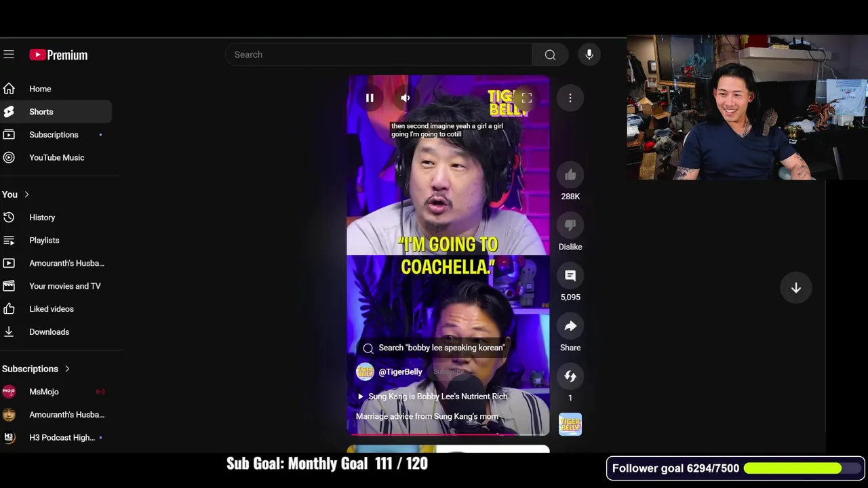Open Subscriptions in sidebar
The width and height of the screenshot is (868, 488).
click(56, 135)
